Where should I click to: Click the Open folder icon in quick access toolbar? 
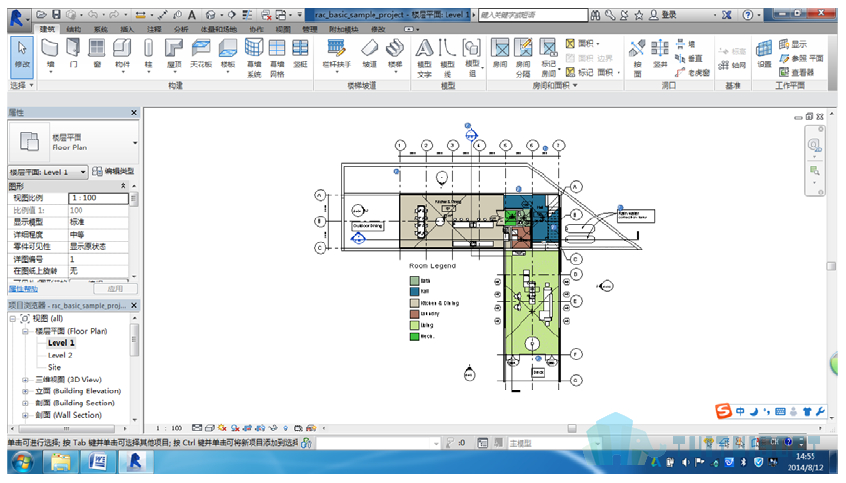click(42, 15)
